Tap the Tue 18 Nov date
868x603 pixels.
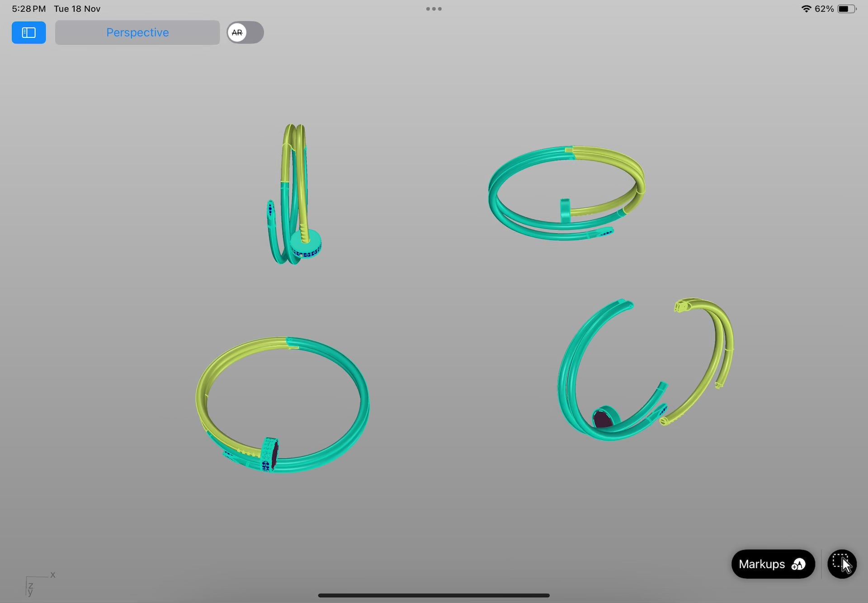tap(77, 9)
